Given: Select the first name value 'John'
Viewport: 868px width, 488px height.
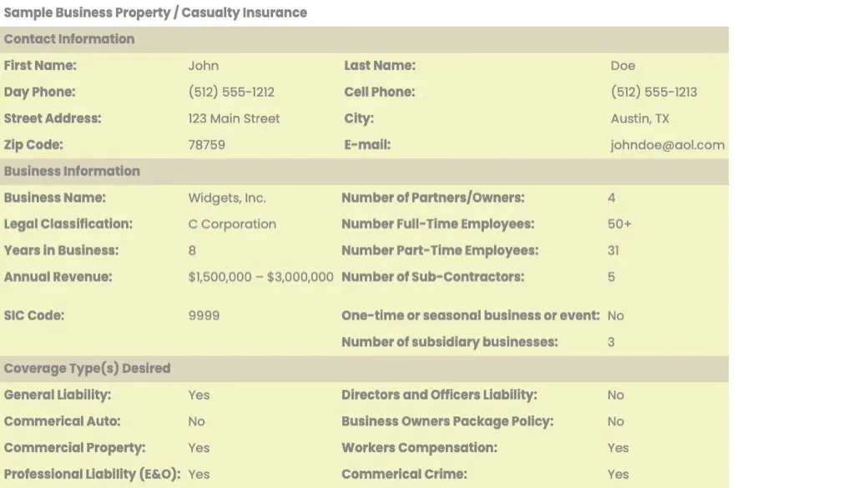Looking at the screenshot, I should (x=203, y=65).
